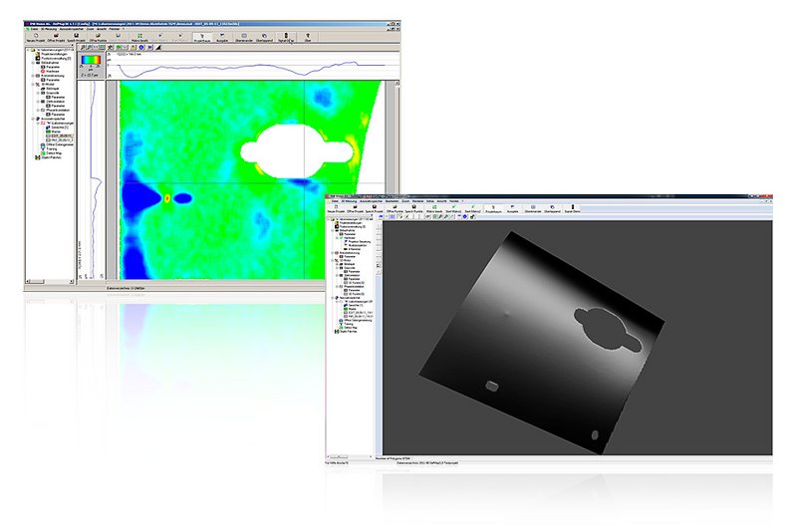Click Makro laden icon in back window toolbar
797x532 pixels.
pyautogui.click(x=140, y=36)
